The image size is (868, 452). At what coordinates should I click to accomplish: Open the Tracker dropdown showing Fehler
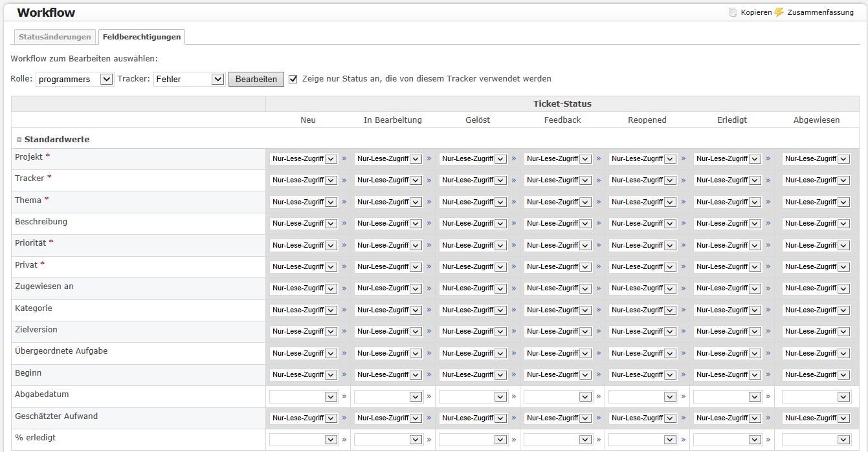point(189,80)
